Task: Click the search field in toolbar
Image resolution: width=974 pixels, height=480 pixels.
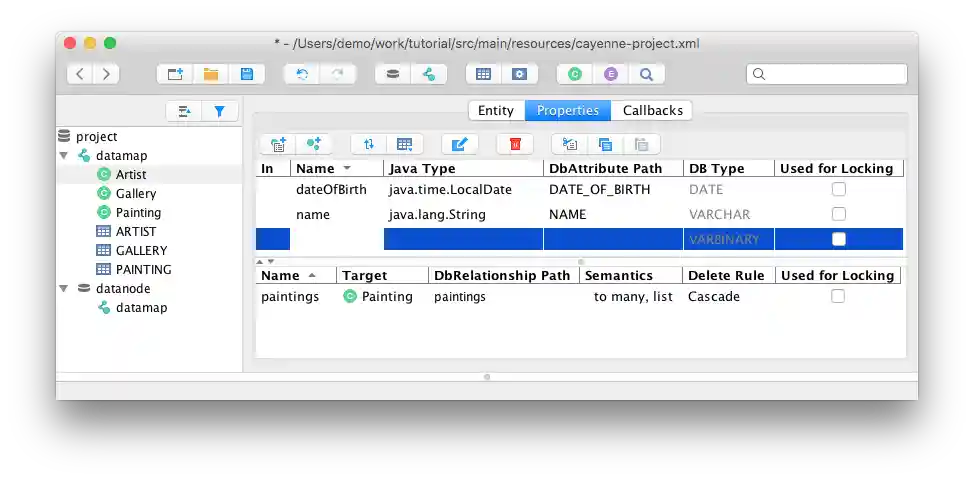Action: 827,74
